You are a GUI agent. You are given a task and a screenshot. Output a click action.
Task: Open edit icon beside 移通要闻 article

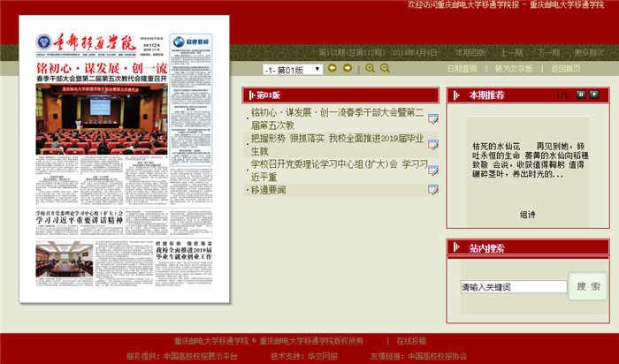(433, 189)
